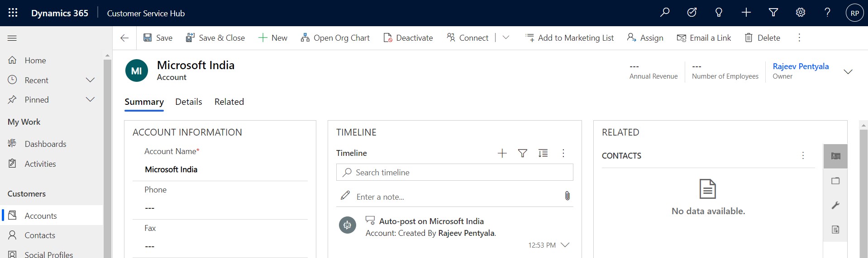
Task: Create a New account record
Action: 272,38
